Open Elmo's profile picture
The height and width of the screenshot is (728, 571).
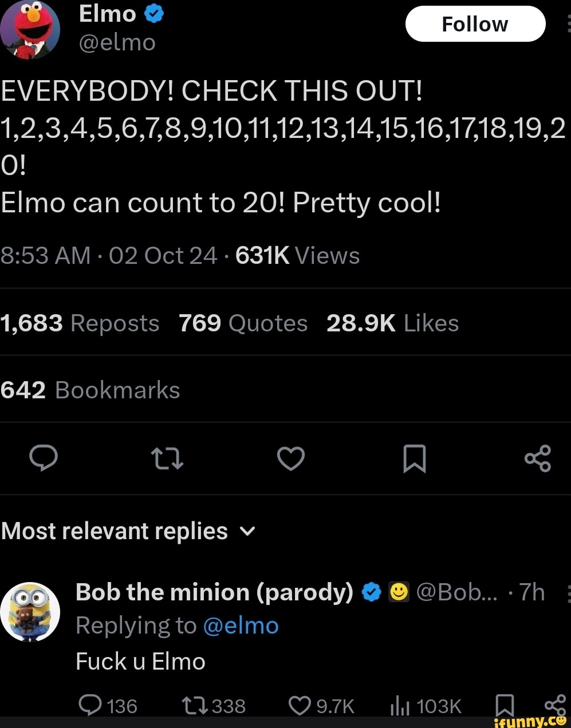[30, 29]
